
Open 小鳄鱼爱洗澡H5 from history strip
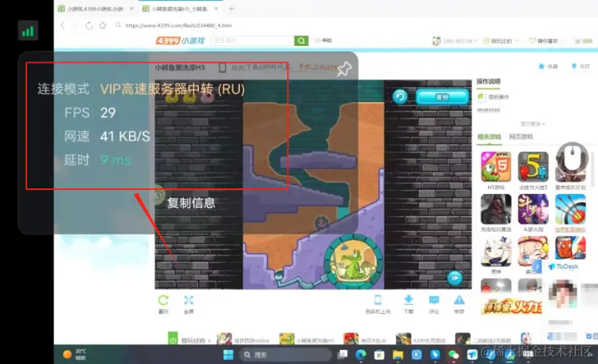point(307,339)
